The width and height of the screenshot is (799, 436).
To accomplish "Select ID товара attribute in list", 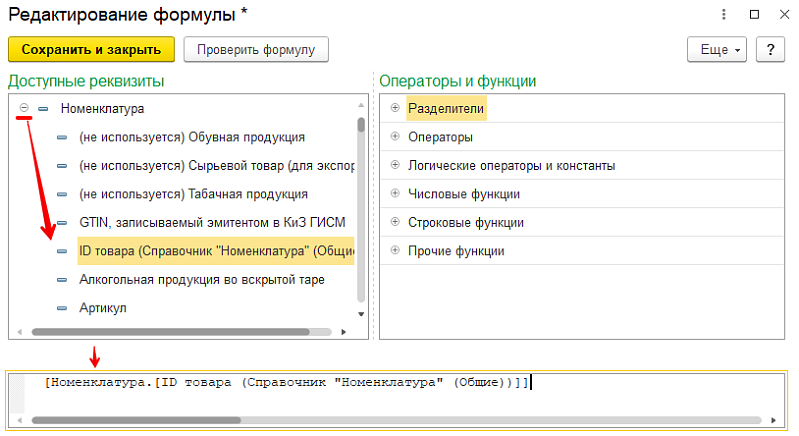I will (216, 251).
